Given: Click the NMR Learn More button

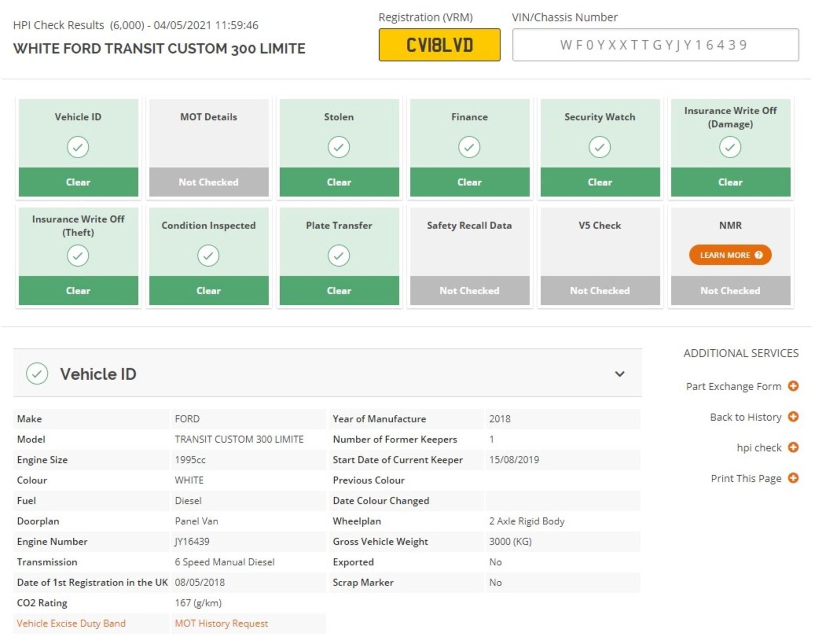Looking at the screenshot, I should coord(730,255).
